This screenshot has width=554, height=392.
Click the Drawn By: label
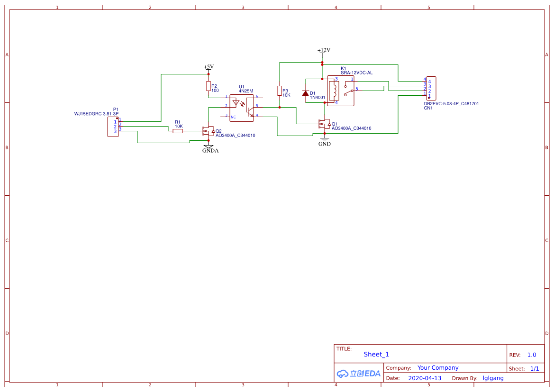click(x=464, y=378)
